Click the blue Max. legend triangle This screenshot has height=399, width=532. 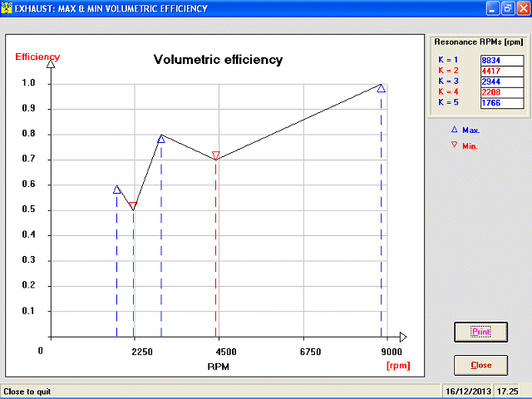455,130
